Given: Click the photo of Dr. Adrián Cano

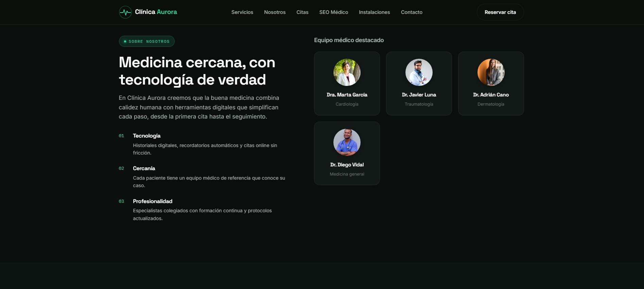Looking at the screenshot, I should [x=491, y=72].
